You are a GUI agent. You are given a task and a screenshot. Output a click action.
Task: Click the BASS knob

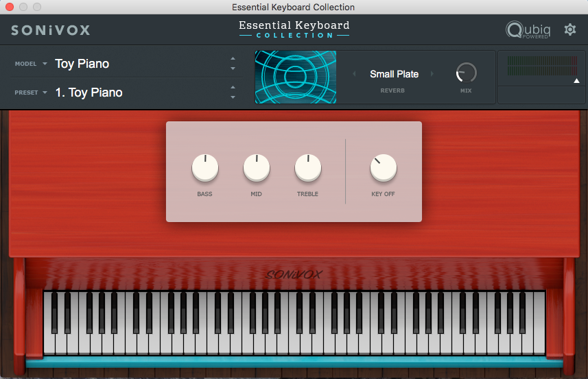pos(204,168)
